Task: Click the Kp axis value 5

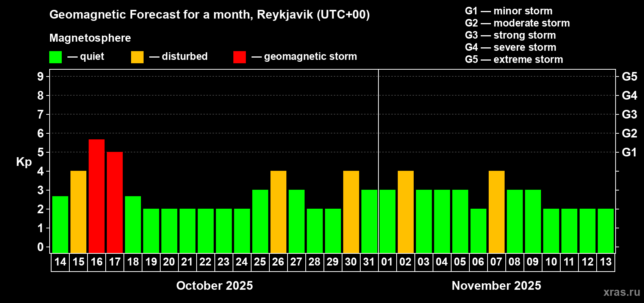Action: pos(41,152)
